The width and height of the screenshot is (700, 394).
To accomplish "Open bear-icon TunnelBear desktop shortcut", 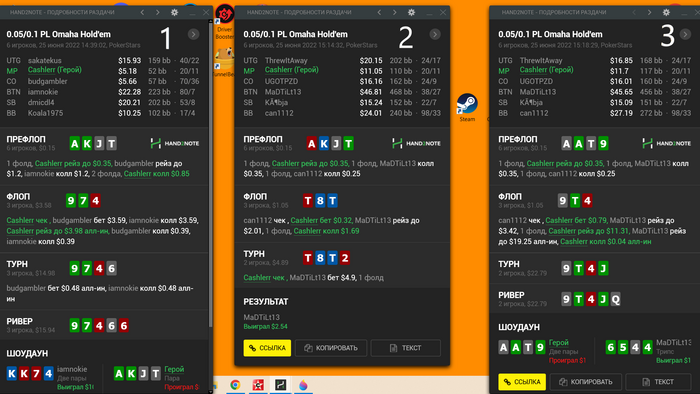I will [223, 62].
